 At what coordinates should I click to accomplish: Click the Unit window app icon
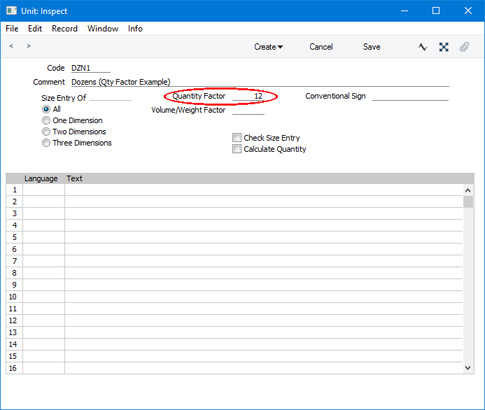click(x=11, y=11)
